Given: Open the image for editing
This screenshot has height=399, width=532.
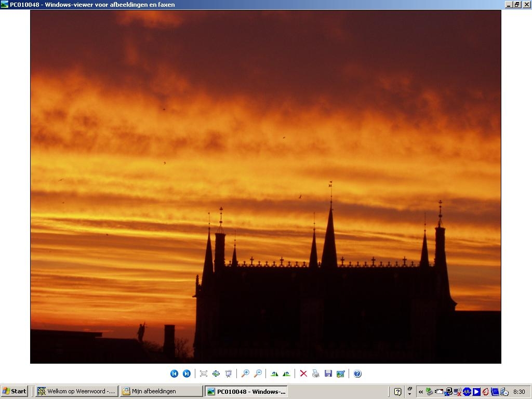Looking at the screenshot, I should [x=341, y=374].
